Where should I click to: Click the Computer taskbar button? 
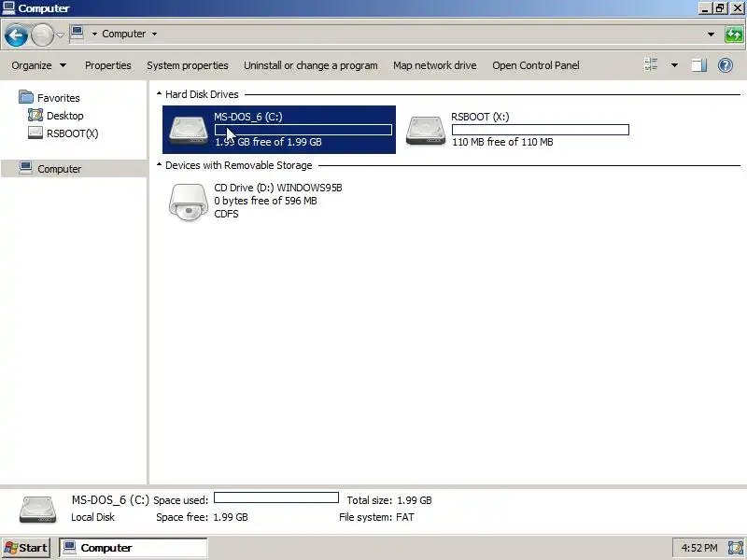click(134, 548)
